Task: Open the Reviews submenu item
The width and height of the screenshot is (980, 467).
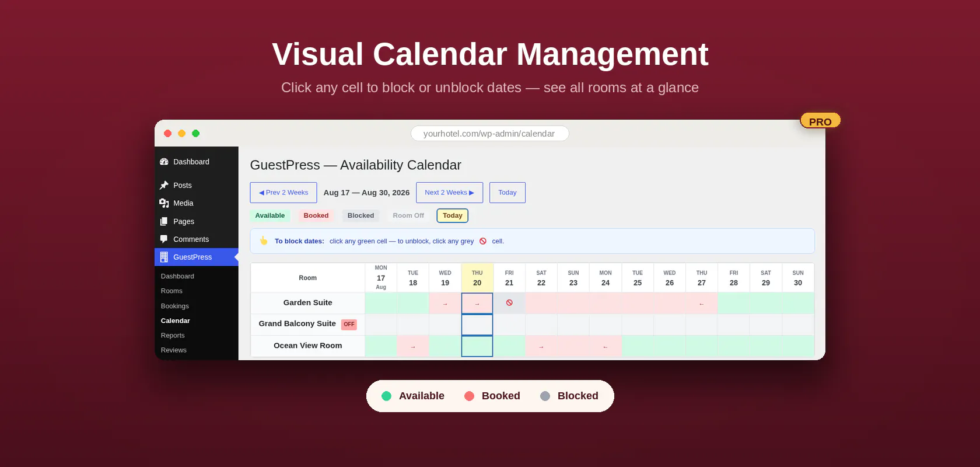Action: [174, 350]
